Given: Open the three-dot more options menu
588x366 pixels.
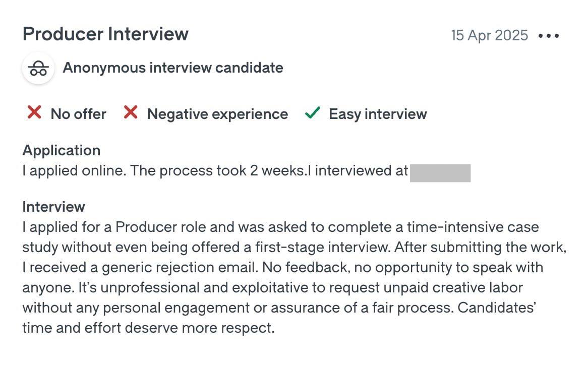Looking at the screenshot, I should point(549,36).
